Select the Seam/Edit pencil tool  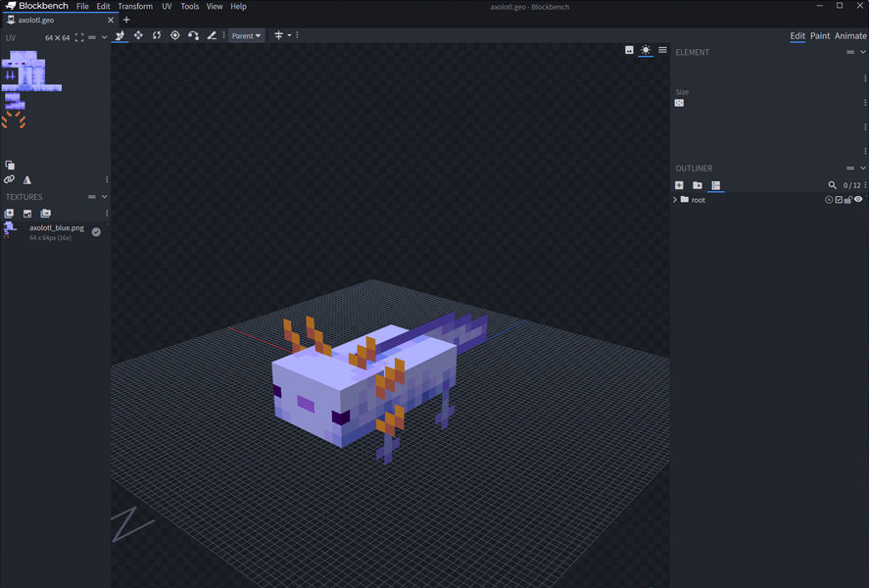point(212,35)
